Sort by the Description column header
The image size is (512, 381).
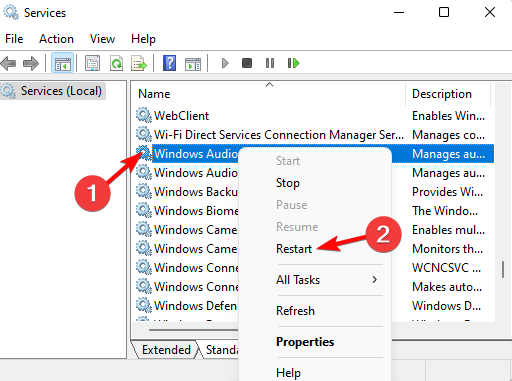(448, 94)
